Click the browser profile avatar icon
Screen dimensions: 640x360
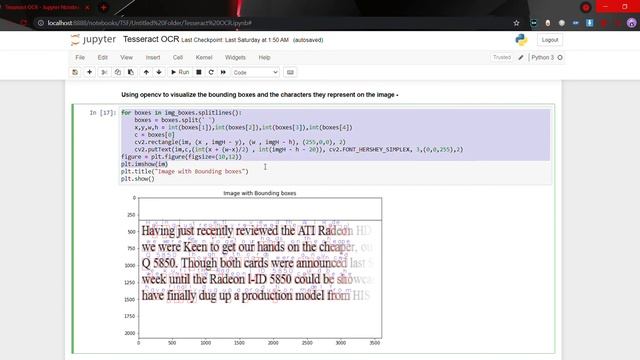[631, 23]
